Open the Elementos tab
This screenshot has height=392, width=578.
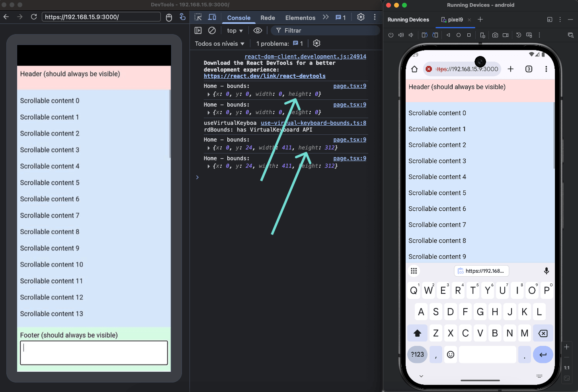click(x=300, y=17)
